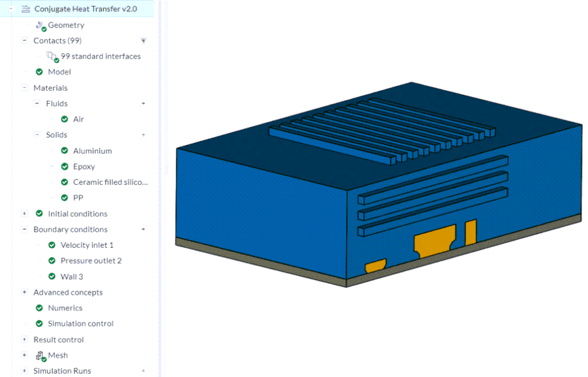Collapse the Boundary conditions node
Image resolution: width=588 pixels, height=377 pixels.
click(x=24, y=229)
